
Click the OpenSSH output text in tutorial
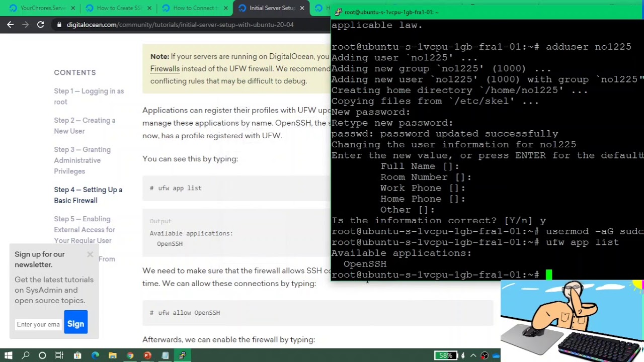[x=170, y=244]
